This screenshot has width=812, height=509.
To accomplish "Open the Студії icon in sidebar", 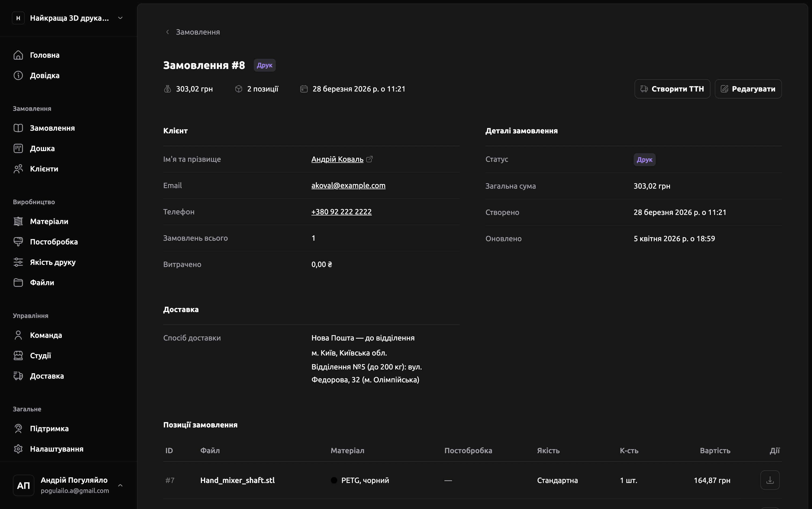I will [18, 356].
